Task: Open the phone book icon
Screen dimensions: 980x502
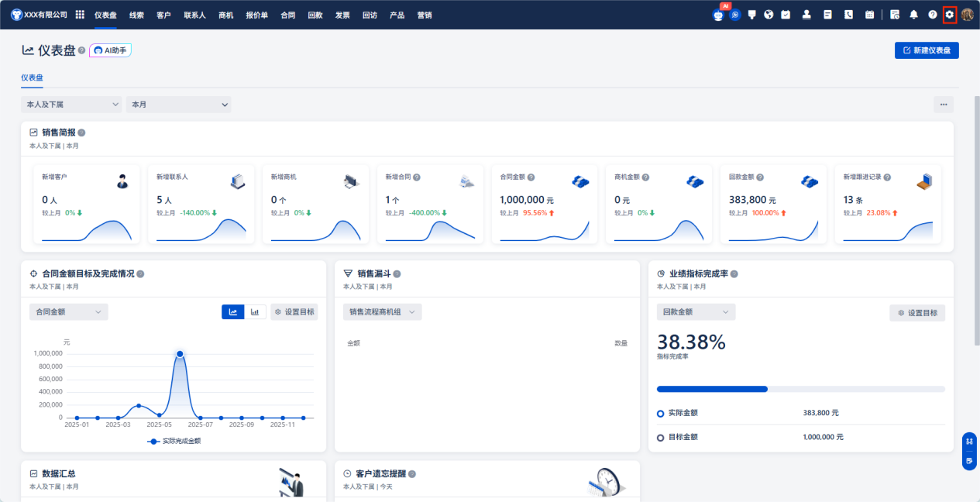Action: point(848,15)
